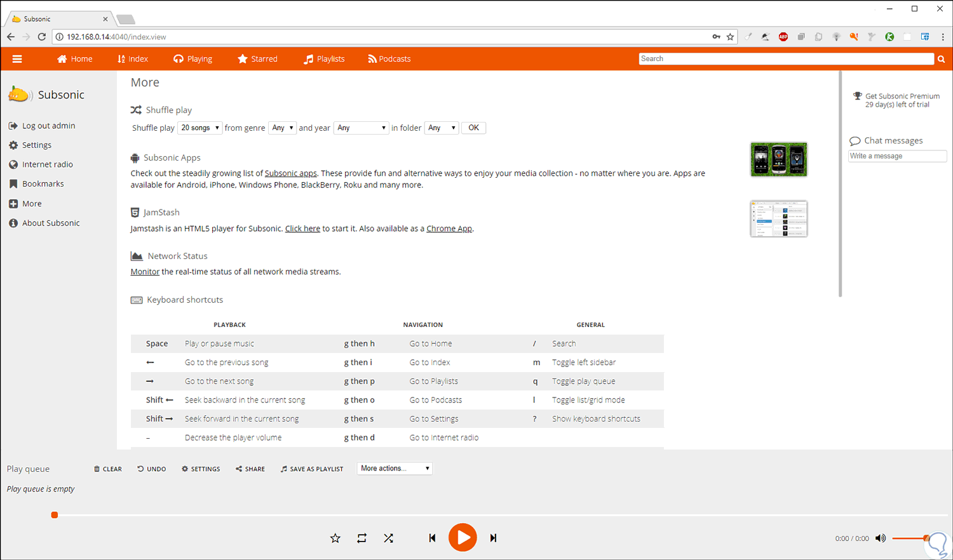Start playback with the orange play button

pos(463,538)
